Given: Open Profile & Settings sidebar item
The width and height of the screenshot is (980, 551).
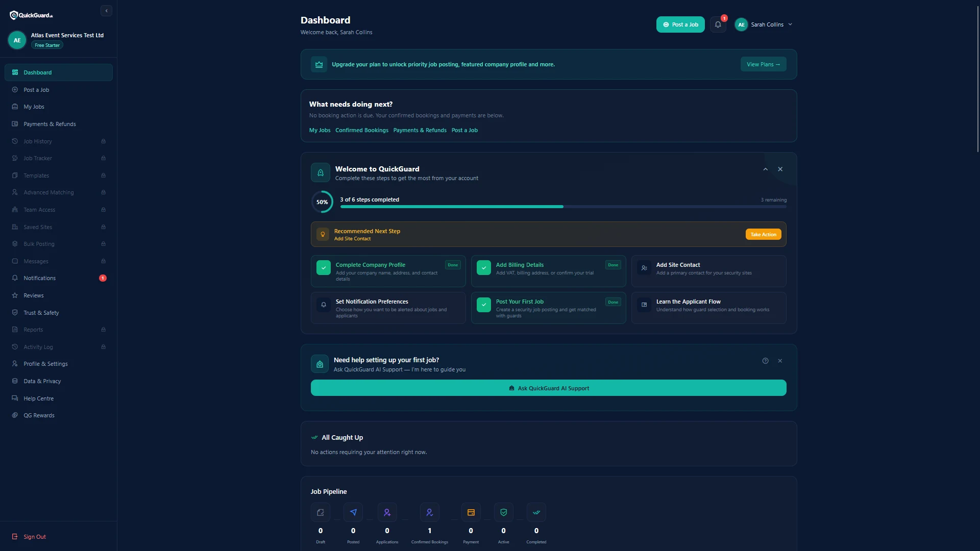Looking at the screenshot, I should 59,364.
